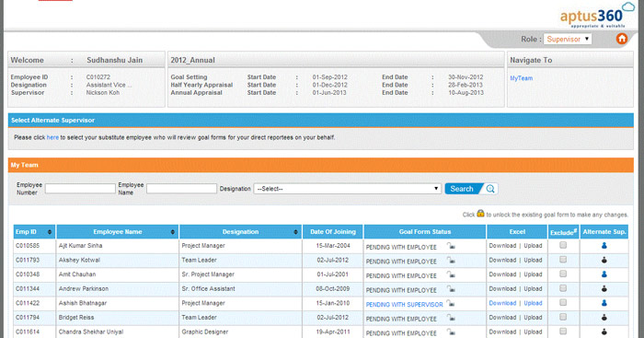644x338 pixels.
Task: Assign alternate supervisor for Andrew Parkinson
Action: click(604, 288)
